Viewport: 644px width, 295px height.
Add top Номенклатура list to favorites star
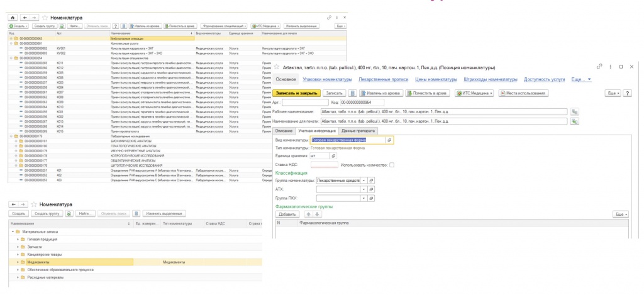[45, 18]
